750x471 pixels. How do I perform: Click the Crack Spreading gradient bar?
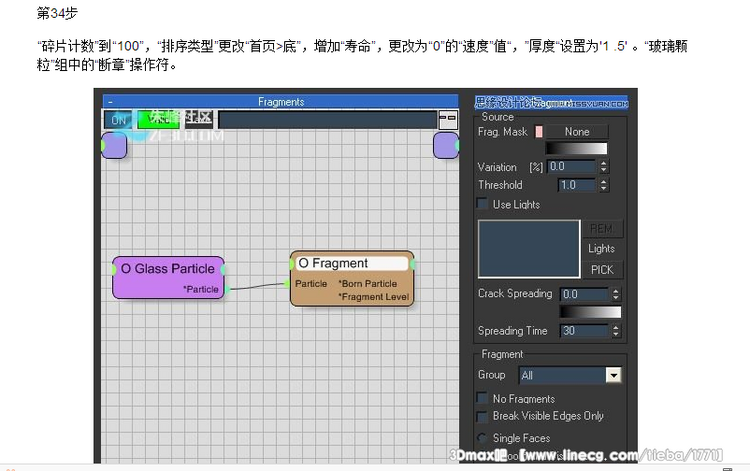590,312
